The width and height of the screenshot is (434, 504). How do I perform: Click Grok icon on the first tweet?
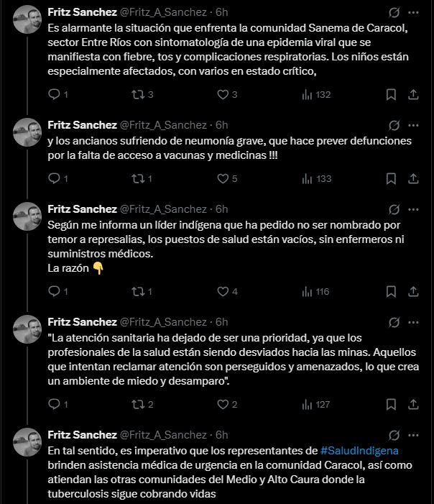click(393, 12)
